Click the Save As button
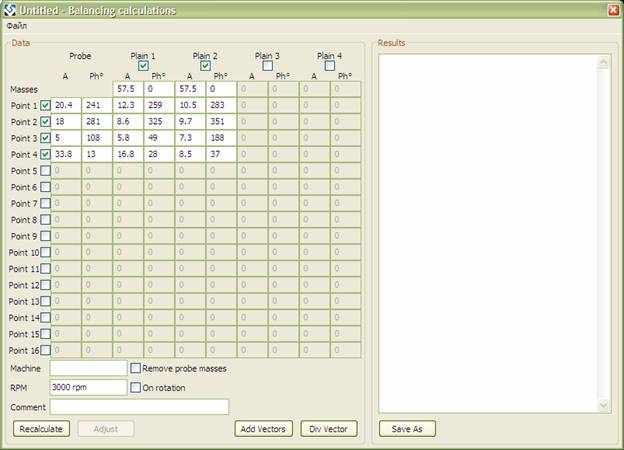 point(407,429)
